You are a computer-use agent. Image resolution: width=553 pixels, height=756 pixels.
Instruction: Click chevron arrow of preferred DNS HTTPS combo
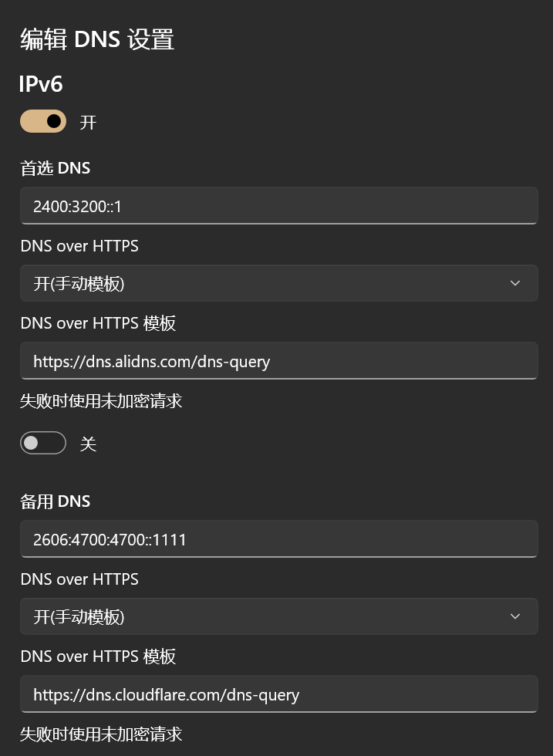click(x=515, y=283)
